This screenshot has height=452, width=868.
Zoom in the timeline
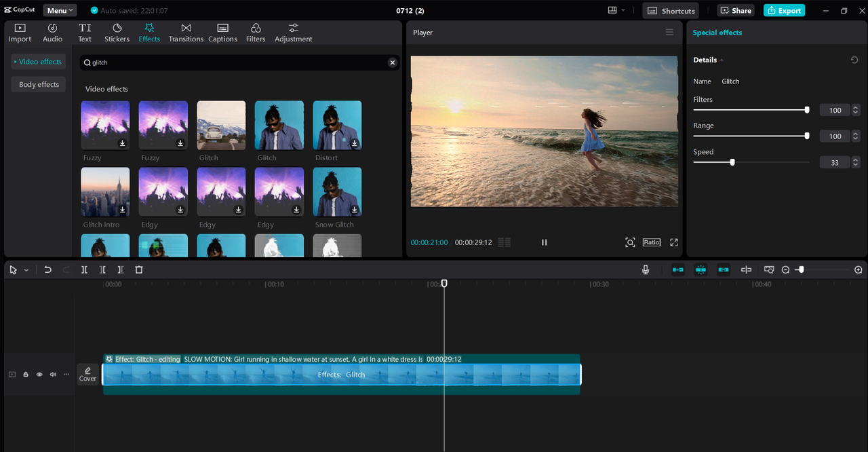pyautogui.click(x=858, y=269)
